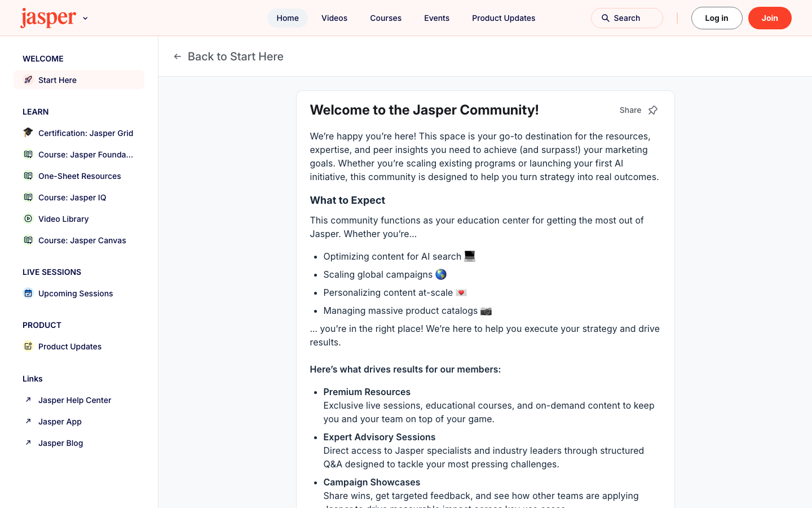Screen dimensions: 812x508
Task: Click the magnifier icon in Search
Action: [x=606, y=18]
